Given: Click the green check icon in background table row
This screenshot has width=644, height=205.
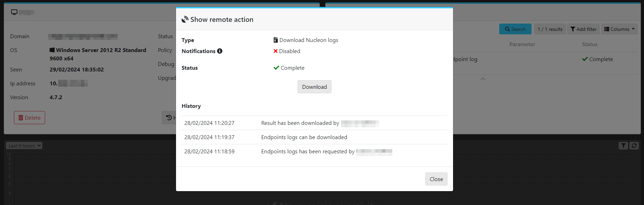Looking at the screenshot, I should [585, 59].
